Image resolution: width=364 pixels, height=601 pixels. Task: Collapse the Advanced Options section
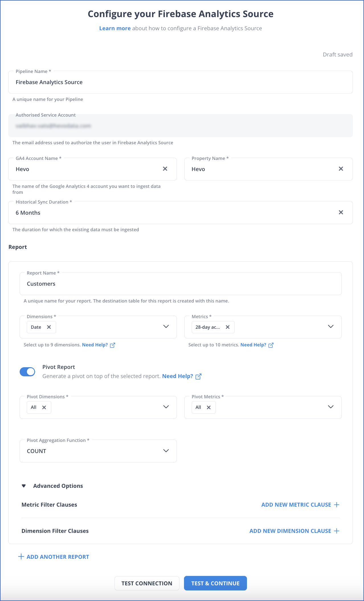tap(24, 486)
